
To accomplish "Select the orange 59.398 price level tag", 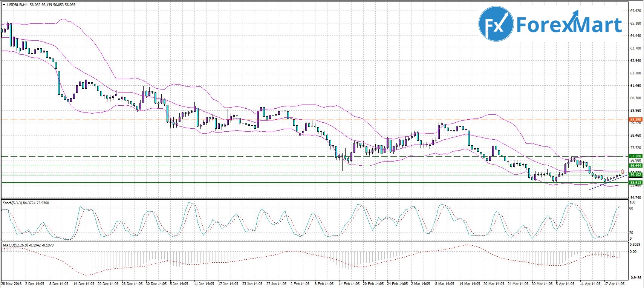I will (635, 120).
